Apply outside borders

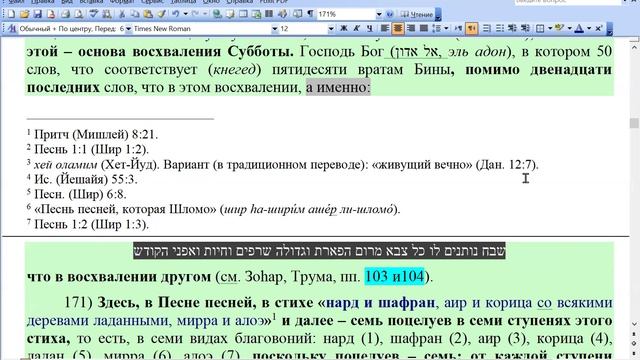point(540,29)
